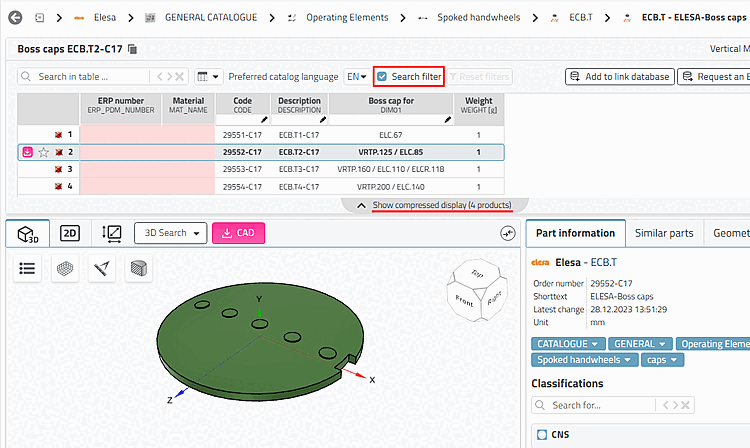Clear the classifications search field
Viewport: 750px width, 448px height.
point(685,405)
